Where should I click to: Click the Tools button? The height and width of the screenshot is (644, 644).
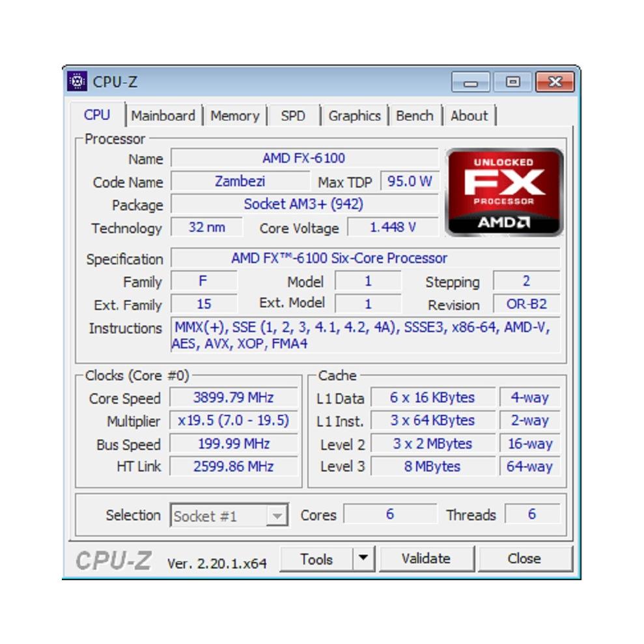point(316,559)
